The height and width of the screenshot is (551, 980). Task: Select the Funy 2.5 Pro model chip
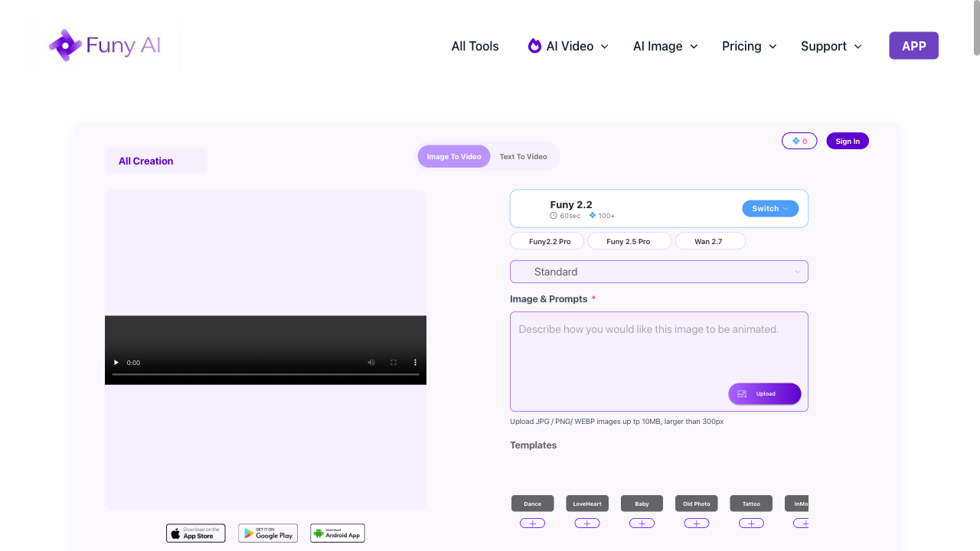click(629, 241)
